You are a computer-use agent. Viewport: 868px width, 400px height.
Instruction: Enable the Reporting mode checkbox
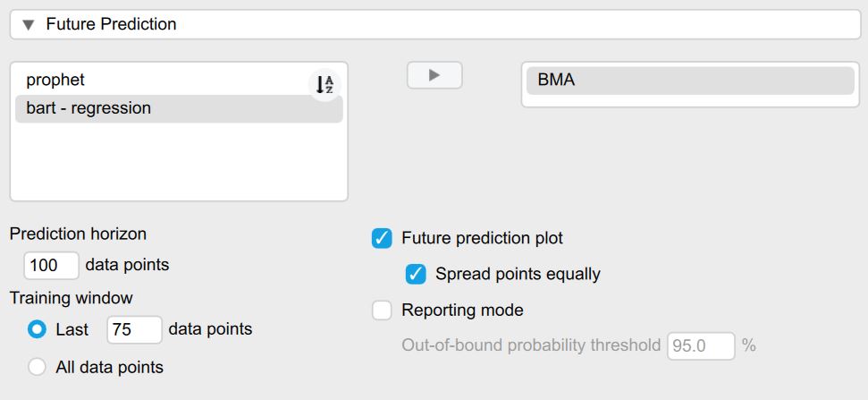(382, 311)
